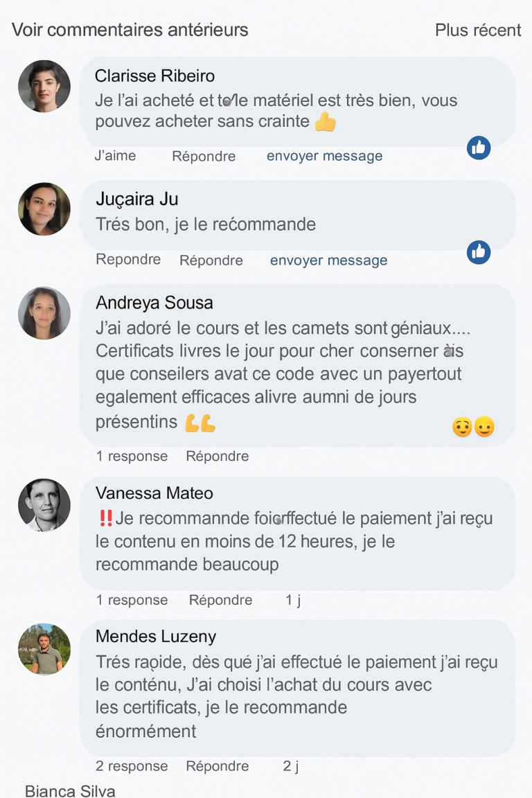Open Mendes Luzeny's profile picture
Viewport: 532px width, 798px height.
tap(44, 649)
